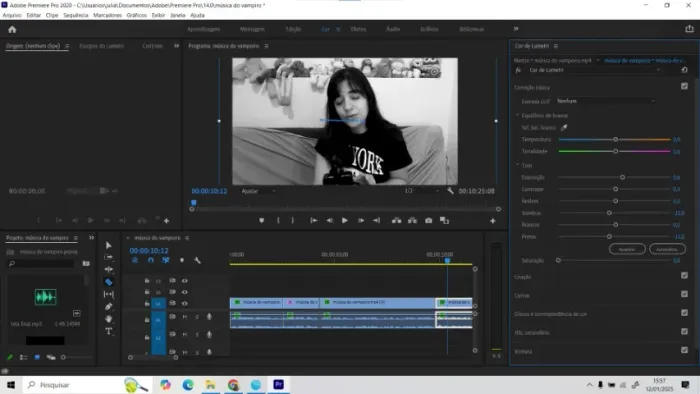Select the Pen tool
The width and height of the screenshot is (700, 394).
[108, 307]
